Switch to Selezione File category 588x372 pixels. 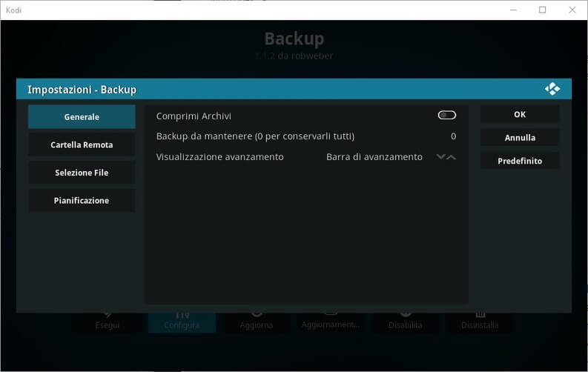click(x=82, y=173)
